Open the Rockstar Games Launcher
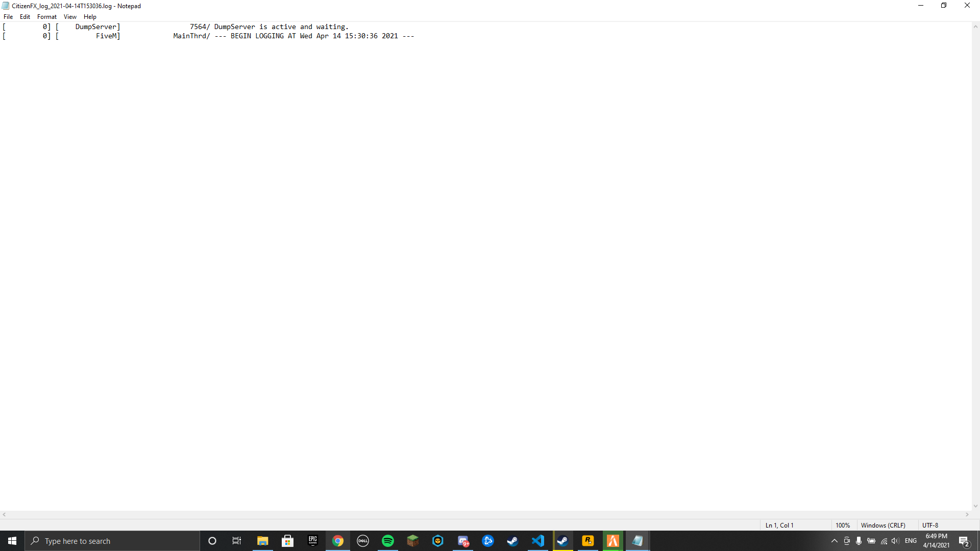Viewport: 980px width, 551px height. (588, 541)
